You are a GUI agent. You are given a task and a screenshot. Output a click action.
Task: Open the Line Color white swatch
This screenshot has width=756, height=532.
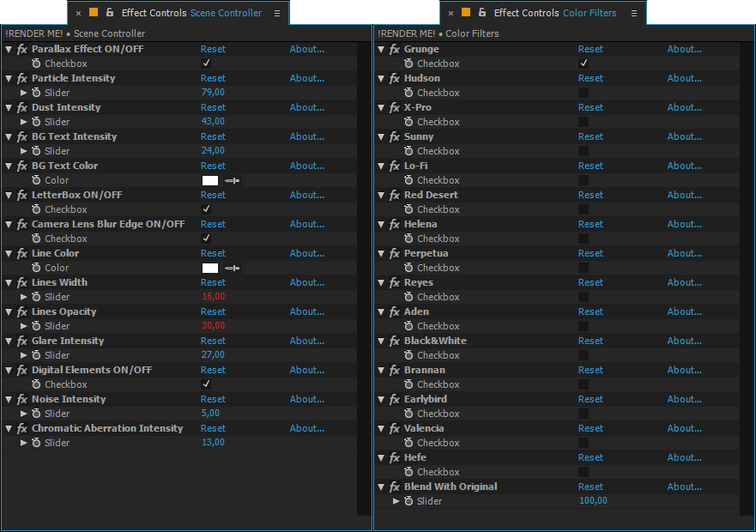pos(210,268)
